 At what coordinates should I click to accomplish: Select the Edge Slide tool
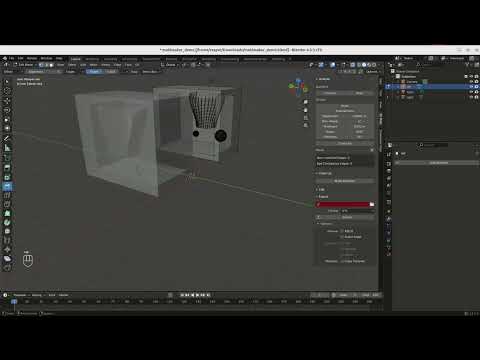(7, 240)
